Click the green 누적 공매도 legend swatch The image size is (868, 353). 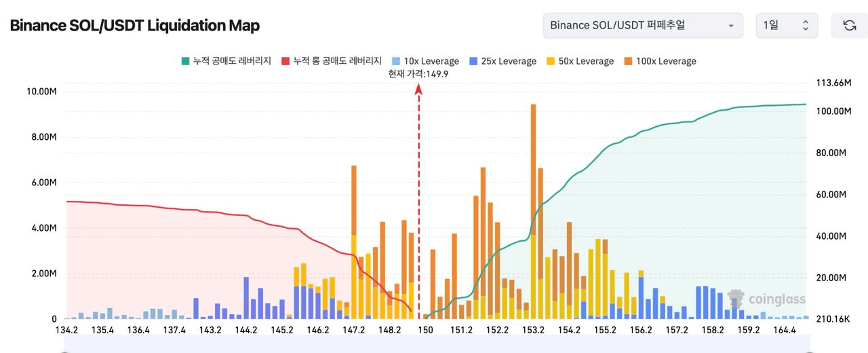(185, 61)
